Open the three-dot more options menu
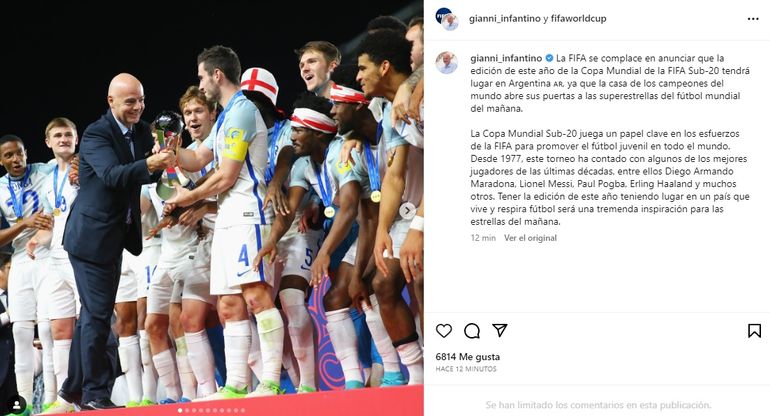The width and height of the screenshot is (770, 416). point(753,19)
